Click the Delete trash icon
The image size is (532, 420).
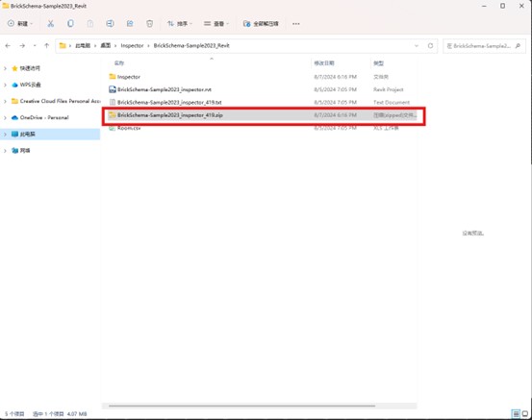tap(150, 23)
